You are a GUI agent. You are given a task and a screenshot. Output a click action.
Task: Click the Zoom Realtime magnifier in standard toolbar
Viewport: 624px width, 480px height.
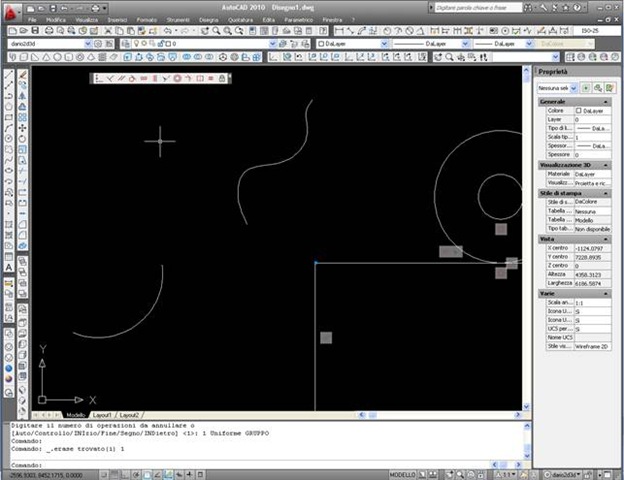tap(216, 31)
